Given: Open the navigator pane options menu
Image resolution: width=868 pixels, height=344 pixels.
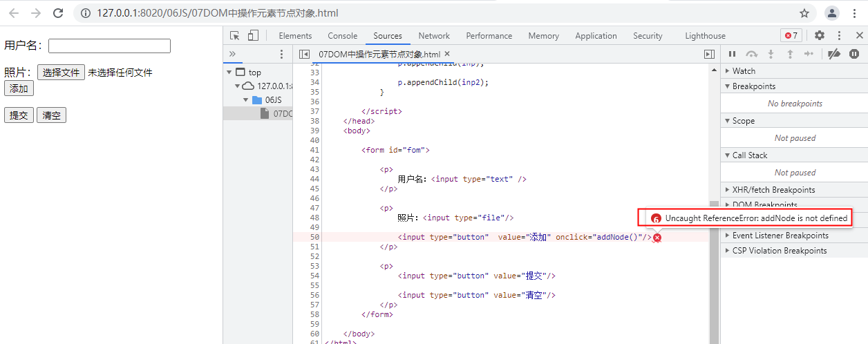Looking at the screenshot, I should coord(281,54).
